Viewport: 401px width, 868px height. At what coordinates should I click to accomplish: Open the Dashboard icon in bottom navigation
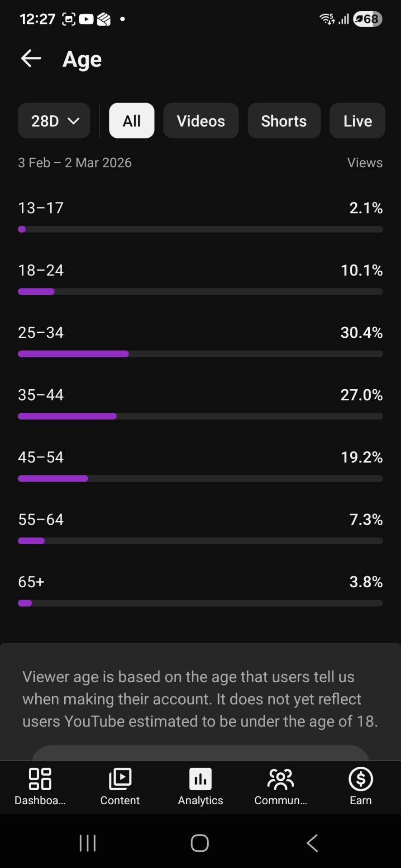(x=40, y=779)
